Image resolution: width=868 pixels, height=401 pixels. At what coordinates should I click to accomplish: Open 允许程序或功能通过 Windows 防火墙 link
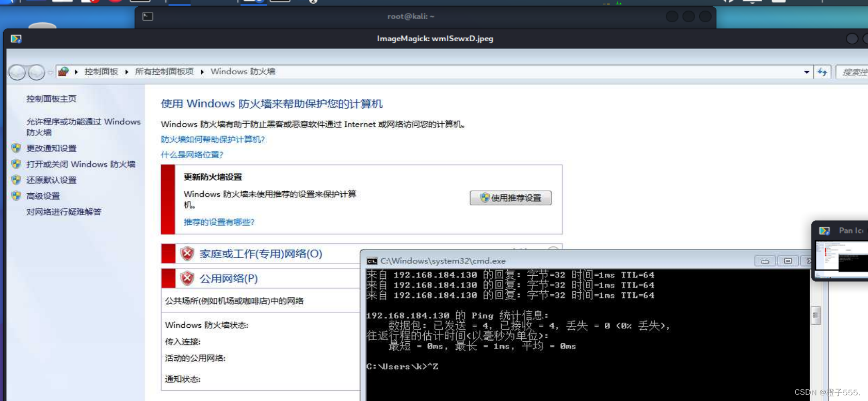tap(83, 127)
